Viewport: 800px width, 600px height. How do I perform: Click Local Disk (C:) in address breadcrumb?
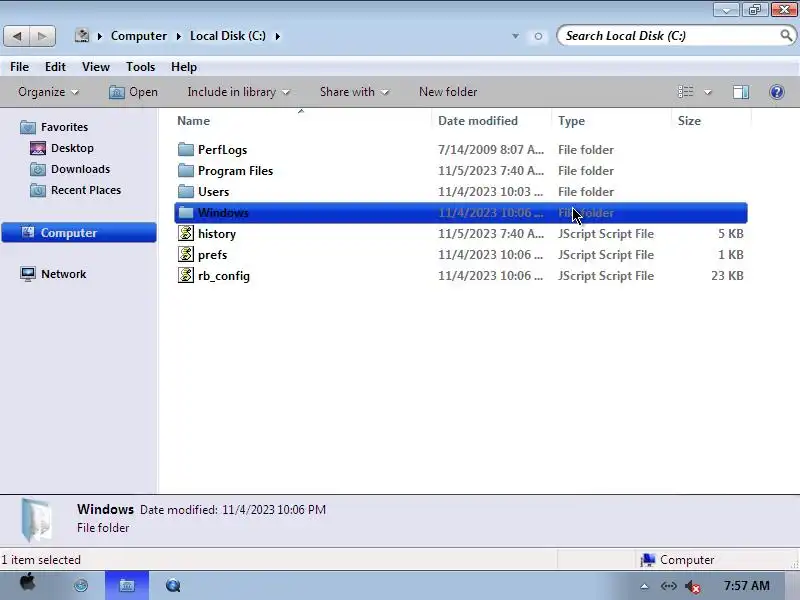point(228,36)
